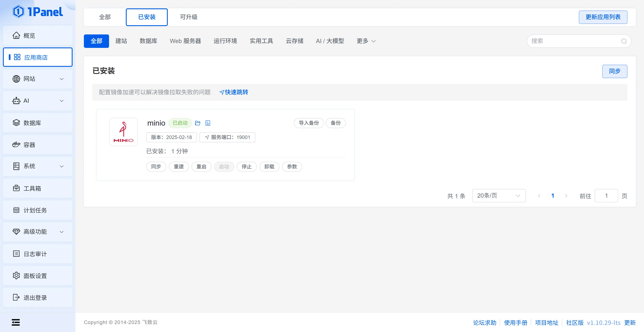Open minio log document icon
This screenshot has height=332, width=644.
tap(208, 123)
